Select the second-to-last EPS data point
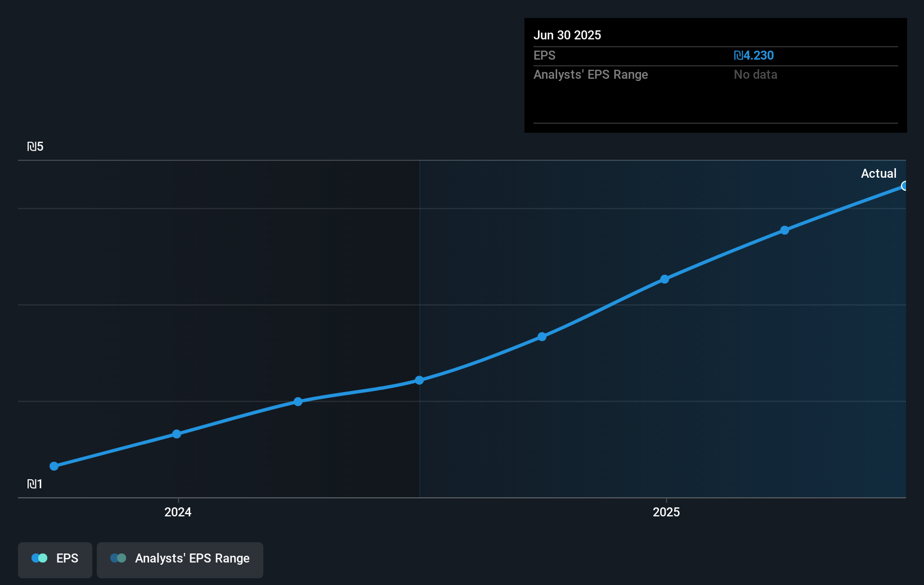The height and width of the screenshot is (585, 924). tap(784, 229)
